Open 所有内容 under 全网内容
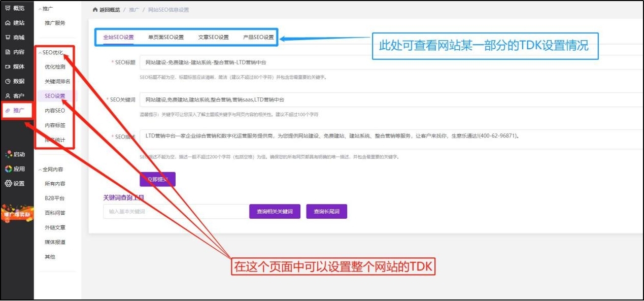 click(55, 184)
